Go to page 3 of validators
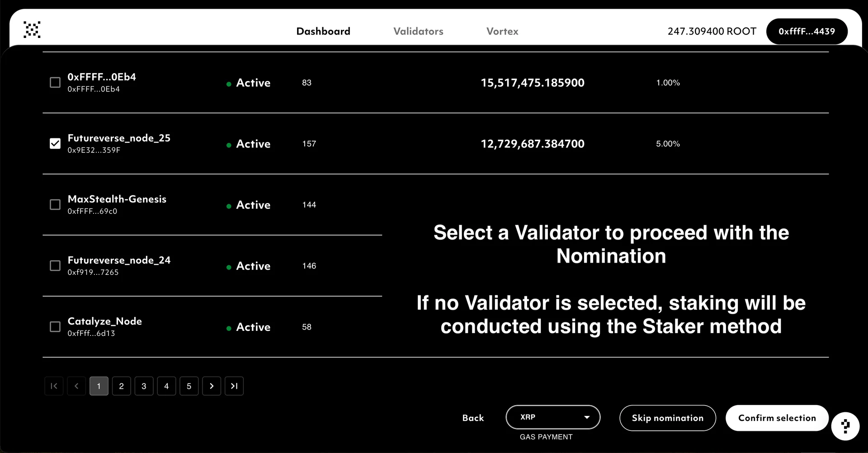Viewport: 868px width, 453px height. (144, 386)
